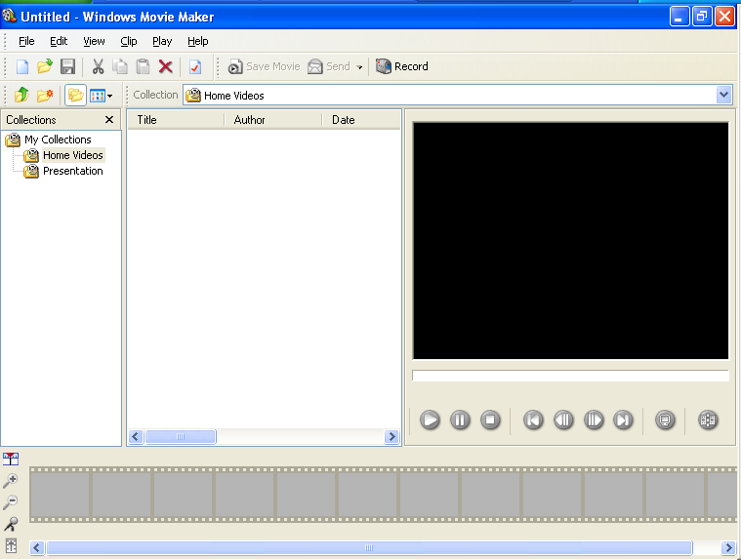Click the narration microphone icon
The height and width of the screenshot is (560, 741).
point(11,524)
